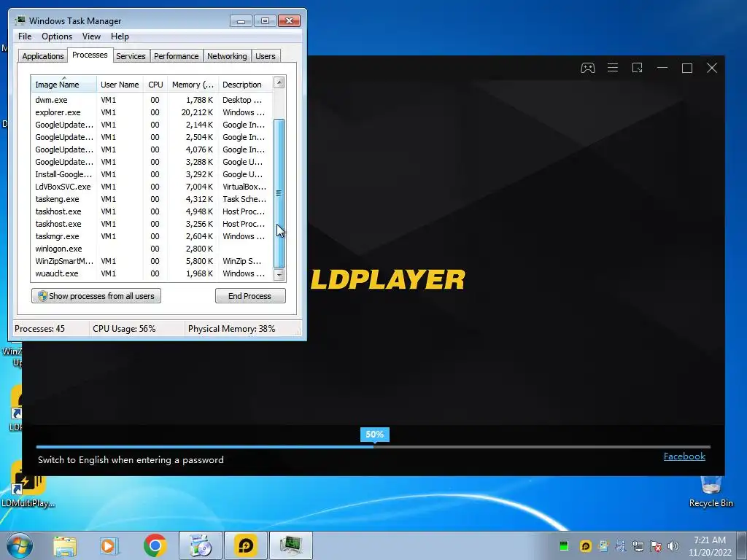Switch to LDPlayer taskbar button

246,545
